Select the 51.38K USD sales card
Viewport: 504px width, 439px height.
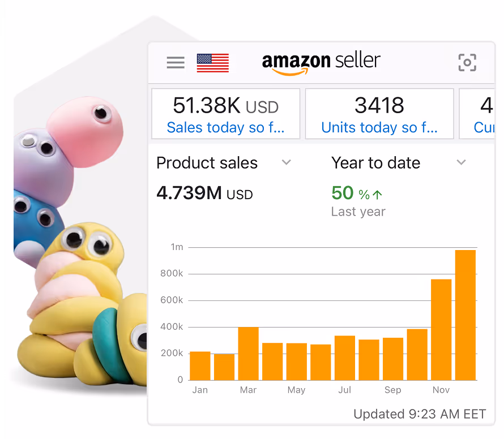click(x=225, y=113)
